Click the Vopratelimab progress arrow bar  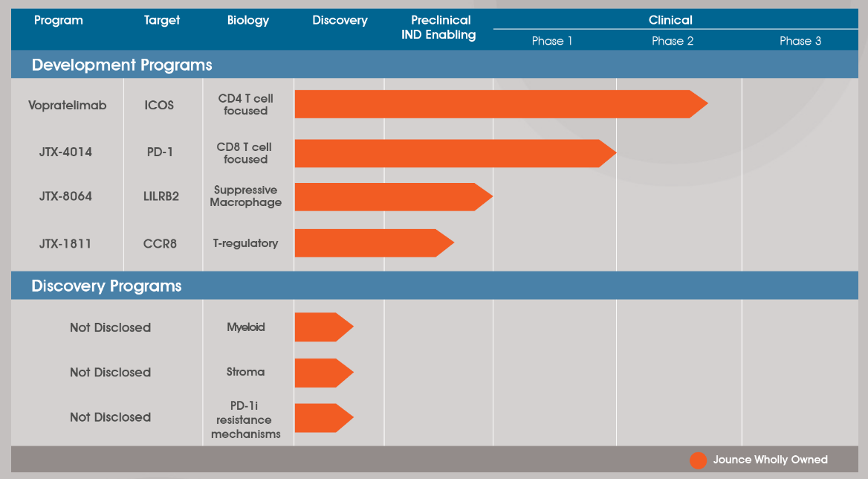[x=499, y=104]
